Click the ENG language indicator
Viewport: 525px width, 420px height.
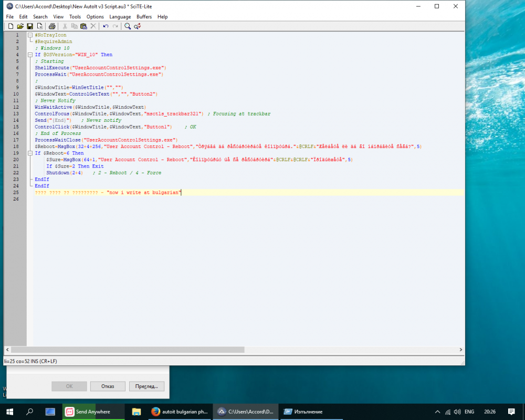point(469,412)
